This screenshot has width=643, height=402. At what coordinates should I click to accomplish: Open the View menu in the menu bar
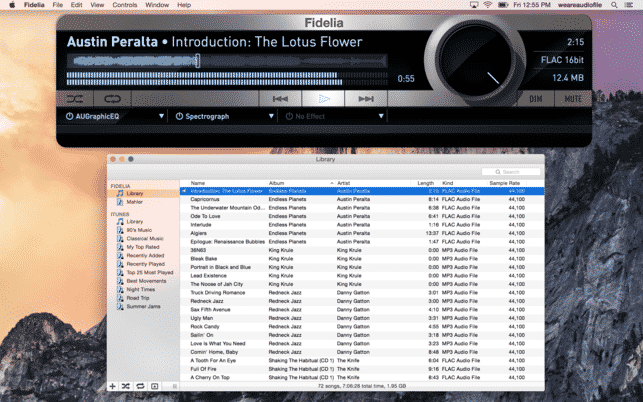coord(97,5)
